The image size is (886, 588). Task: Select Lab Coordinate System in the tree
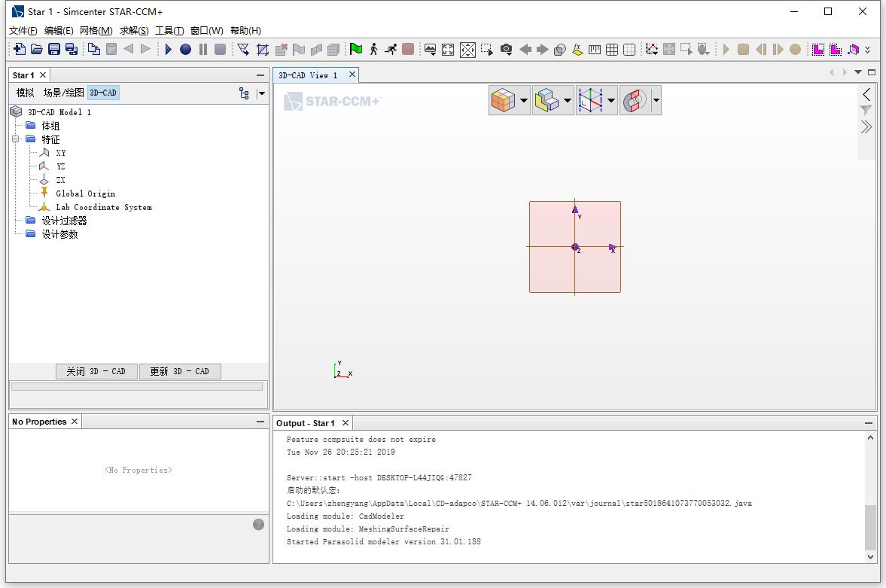[104, 207]
